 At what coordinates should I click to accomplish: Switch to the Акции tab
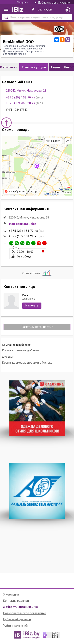55,67
